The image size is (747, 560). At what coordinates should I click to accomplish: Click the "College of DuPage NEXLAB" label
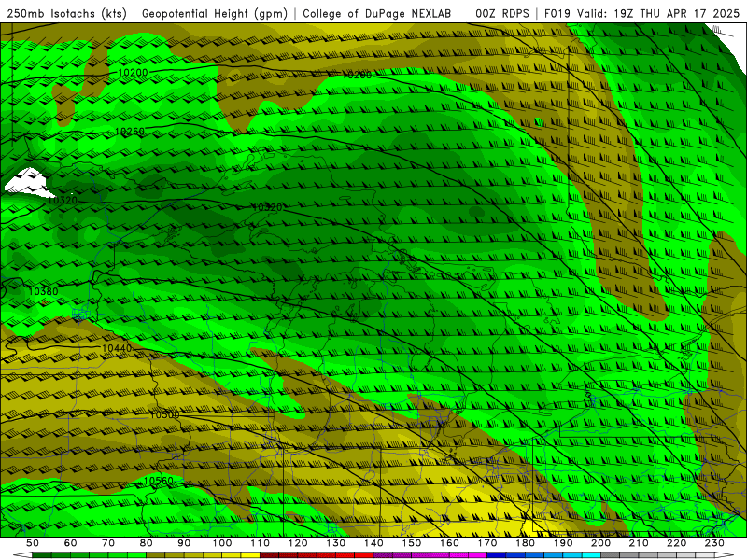coord(377,14)
